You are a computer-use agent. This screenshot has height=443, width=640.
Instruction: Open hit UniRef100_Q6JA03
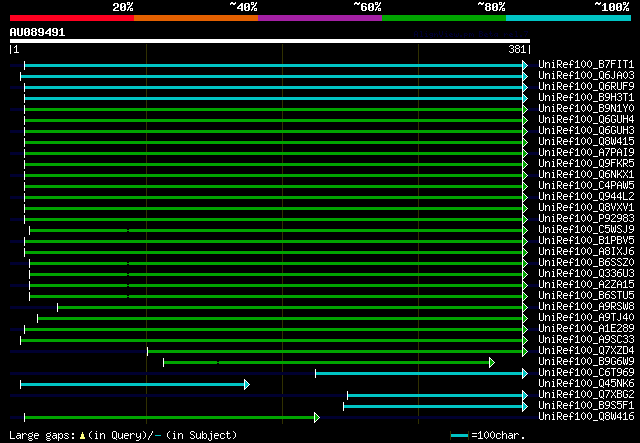tap(586, 76)
